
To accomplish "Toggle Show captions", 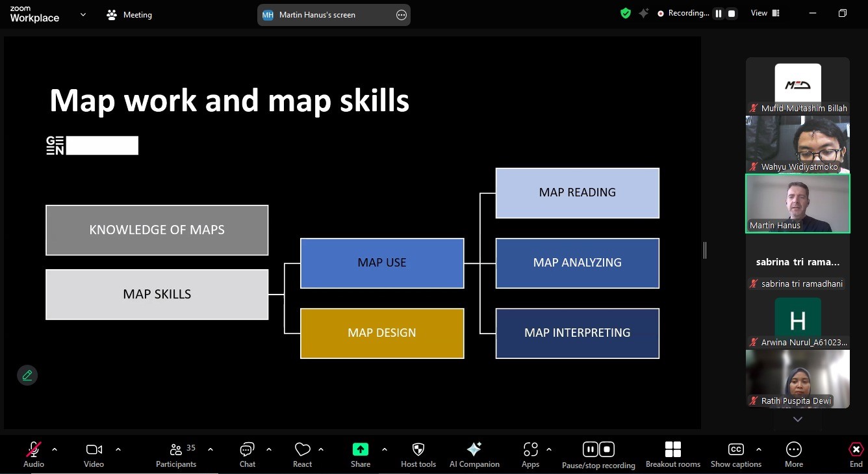I will (736, 454).
